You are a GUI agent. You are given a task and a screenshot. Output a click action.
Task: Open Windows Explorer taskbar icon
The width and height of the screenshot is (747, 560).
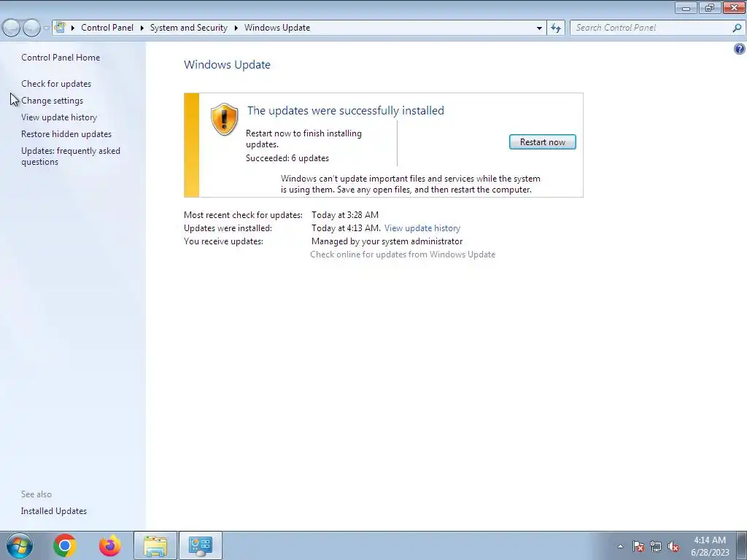(155, 545)
